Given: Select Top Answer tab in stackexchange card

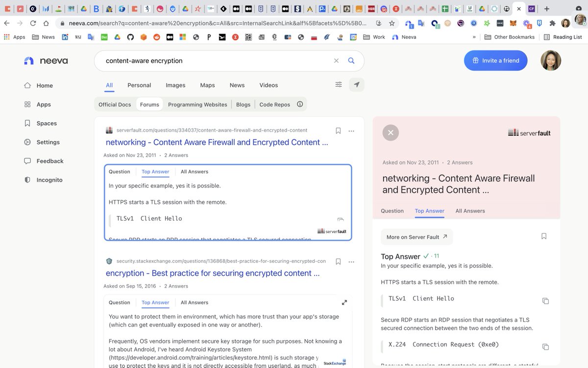Looking at the screenshot, I should point(155,303).
